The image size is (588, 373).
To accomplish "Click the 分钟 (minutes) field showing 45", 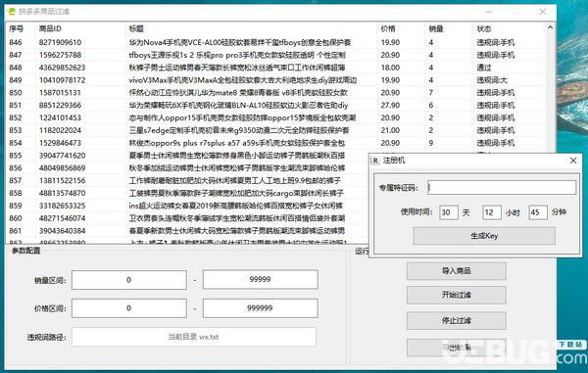I will pyautogui.click(x=538, y=212).
